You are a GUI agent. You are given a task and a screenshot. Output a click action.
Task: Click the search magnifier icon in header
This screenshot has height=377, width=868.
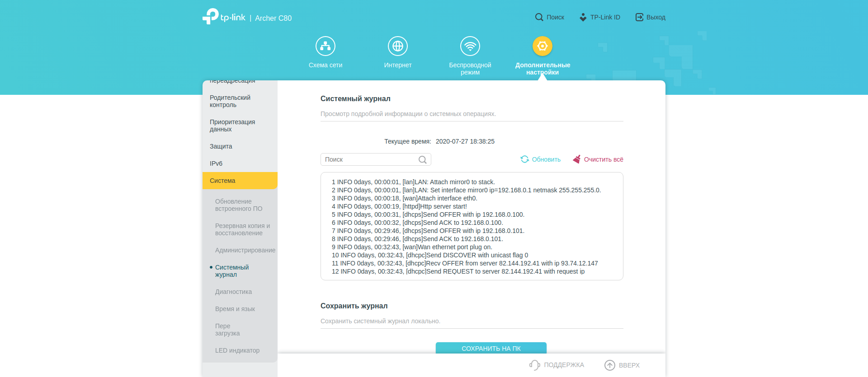point(539,17)
